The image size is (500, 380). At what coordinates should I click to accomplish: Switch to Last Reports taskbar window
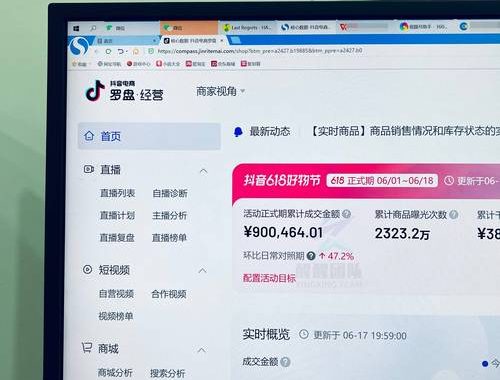248,27
